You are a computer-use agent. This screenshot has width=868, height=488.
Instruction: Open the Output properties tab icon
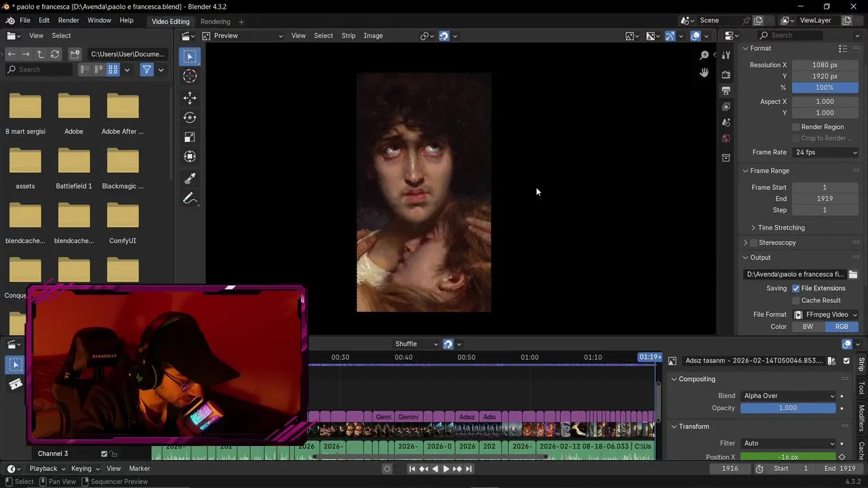[x=726, y=90]
